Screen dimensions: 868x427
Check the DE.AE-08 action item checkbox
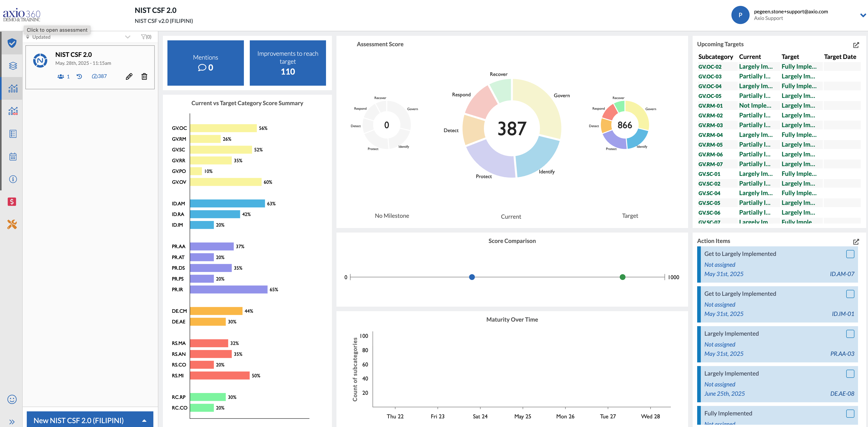pyautogui.click(x=850, y=374)
